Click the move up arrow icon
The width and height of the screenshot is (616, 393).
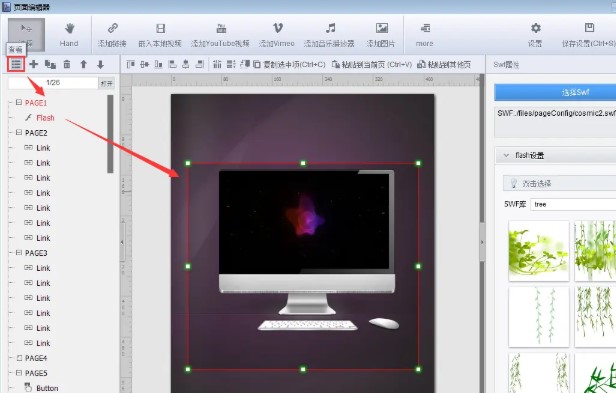(83, 64)
